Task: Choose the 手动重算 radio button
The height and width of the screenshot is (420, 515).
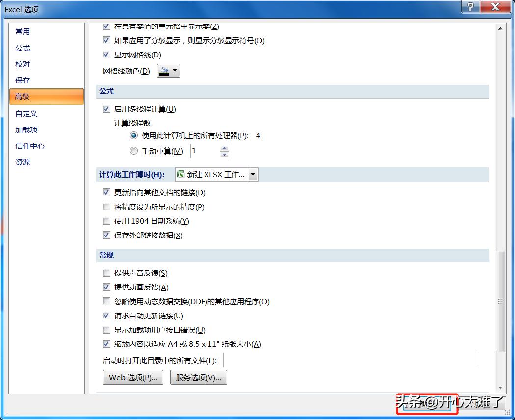Action: (x=134, y=151)
